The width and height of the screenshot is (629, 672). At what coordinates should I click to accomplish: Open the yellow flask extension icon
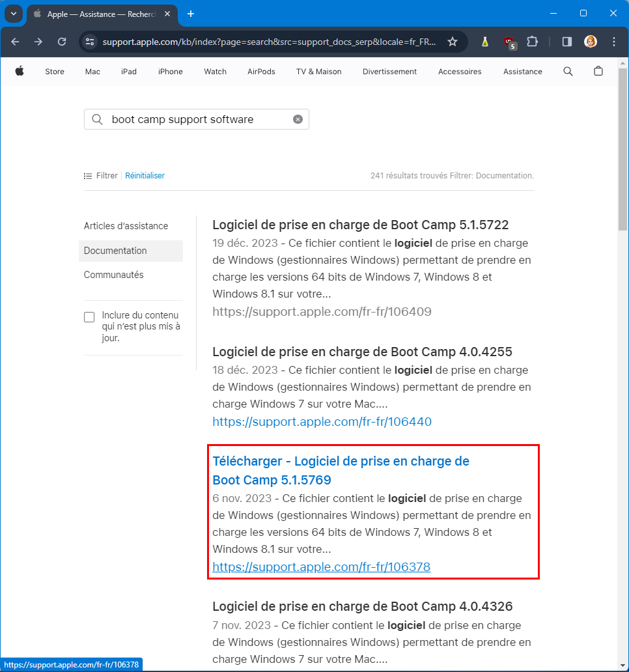pyautogui.click(x=484, y=42)
